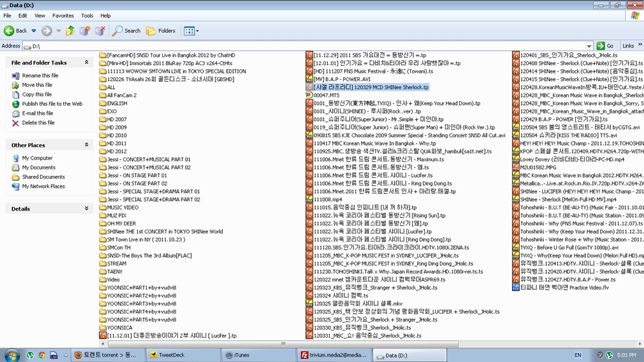
Task: Select the EXO folder icon
Action: tap(102, 111)
